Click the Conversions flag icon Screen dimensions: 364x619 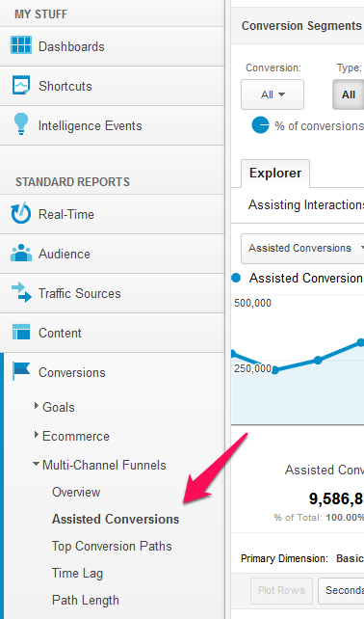pos(21,371)
